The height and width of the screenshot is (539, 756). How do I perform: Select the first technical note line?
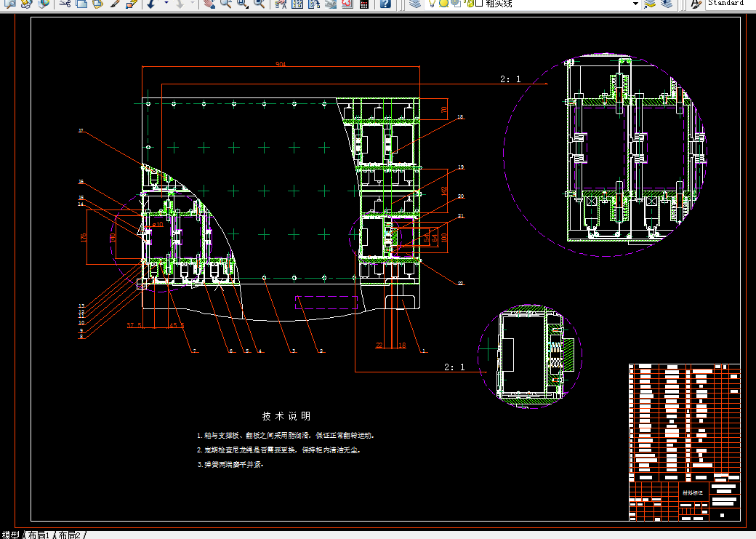pyautogui.click(x=286, y=435)
